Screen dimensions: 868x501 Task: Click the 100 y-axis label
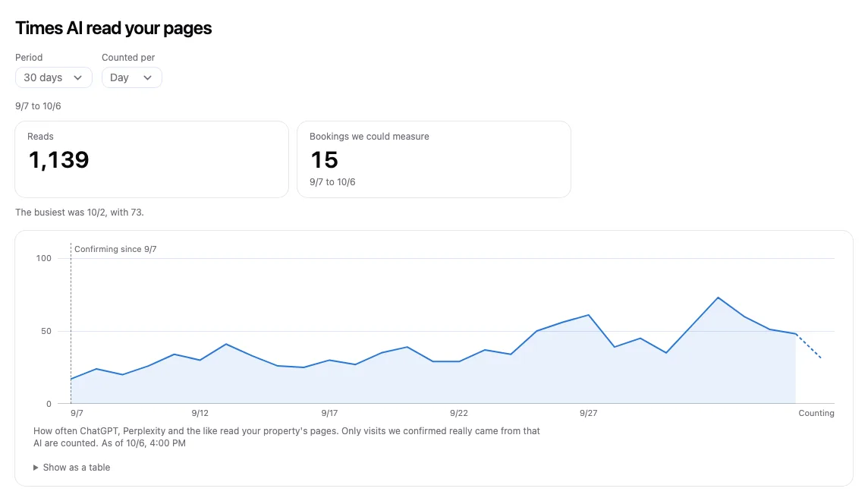tap(44, 258)
